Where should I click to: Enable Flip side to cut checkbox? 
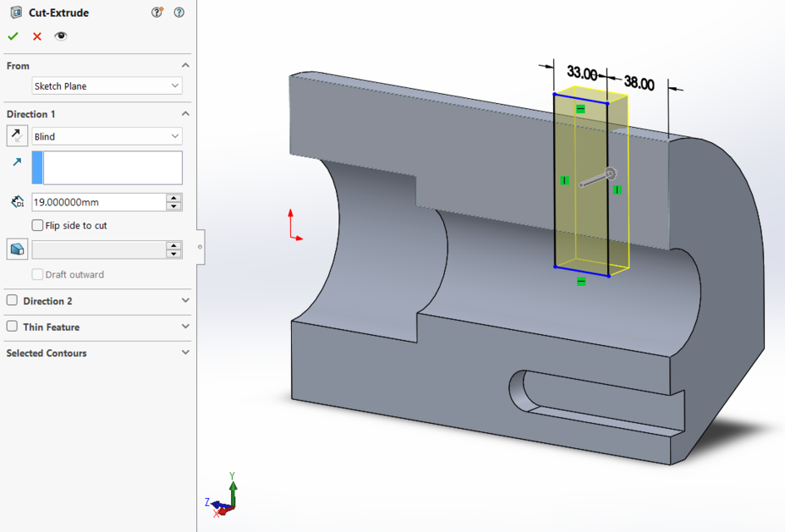coord(37,225)
